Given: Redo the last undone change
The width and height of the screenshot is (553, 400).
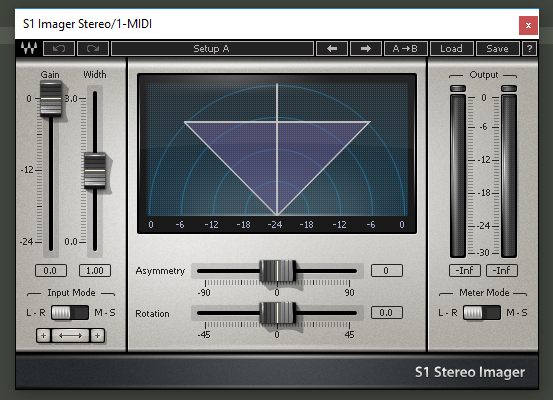Looking at the screenshot, I should 93,48.
